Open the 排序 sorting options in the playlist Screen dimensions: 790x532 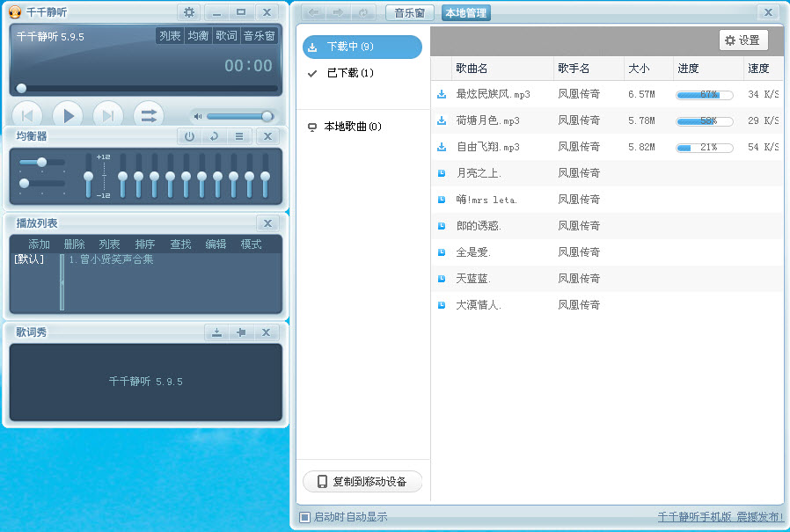143,244
